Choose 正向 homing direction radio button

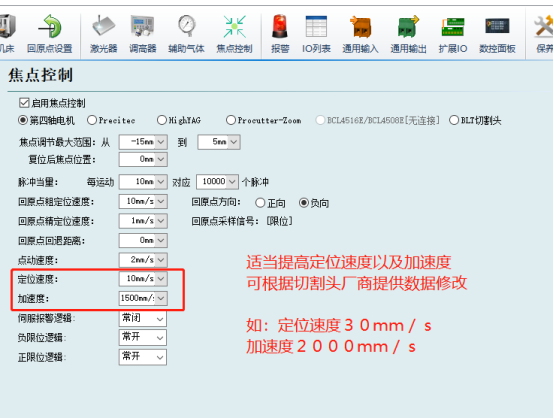coord(260,203)
